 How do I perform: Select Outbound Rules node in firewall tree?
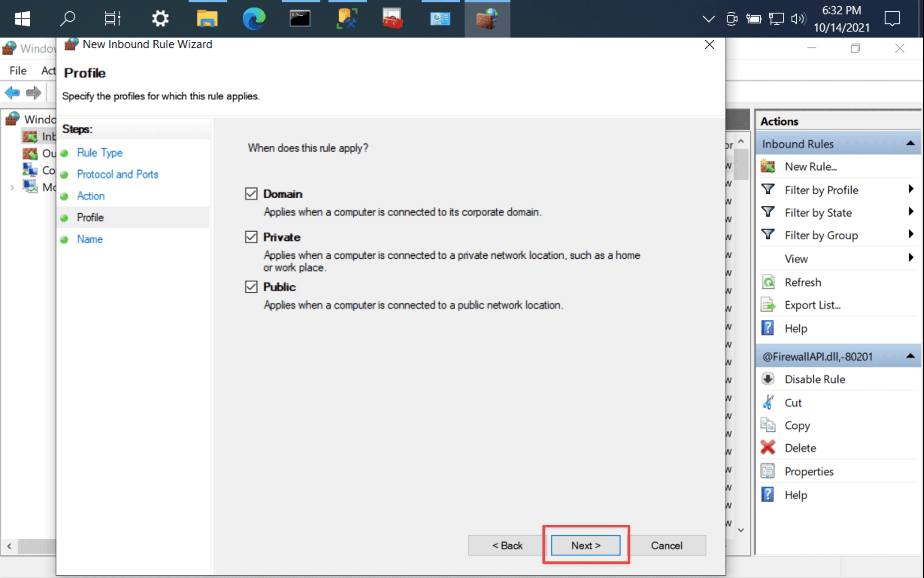click(39, 154)
